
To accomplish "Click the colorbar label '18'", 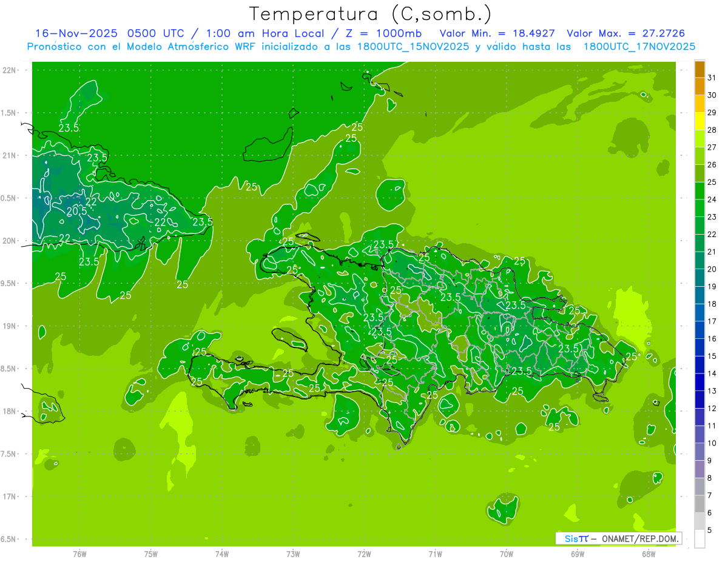I will click(x=712, y=304).
